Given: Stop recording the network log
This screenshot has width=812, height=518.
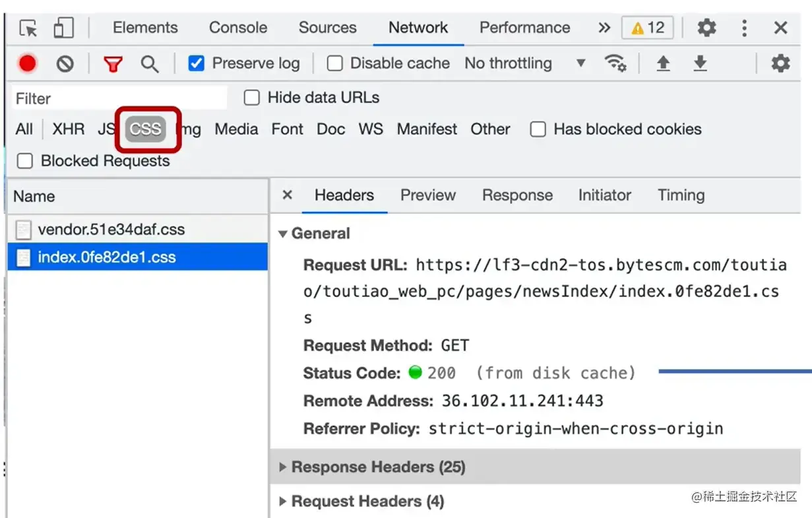Looking at the screenshot, I should pyautogui.click(x=28, y=63).
